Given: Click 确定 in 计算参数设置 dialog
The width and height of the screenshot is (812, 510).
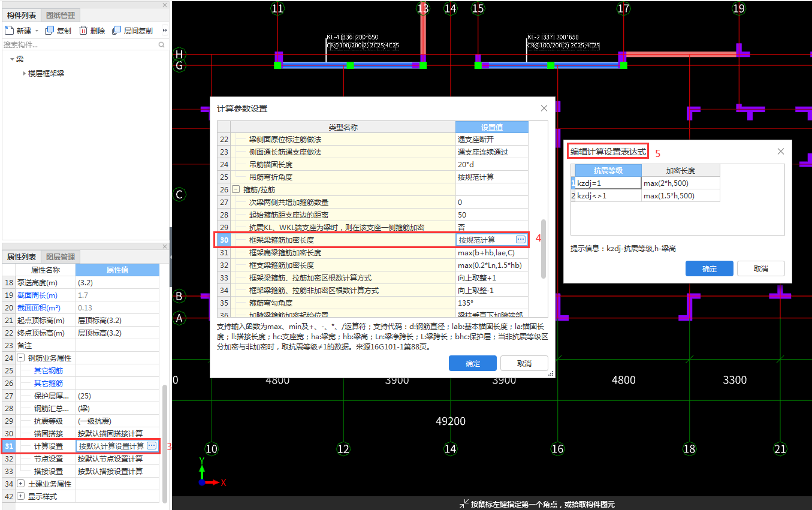Looking at the screenshot, I should click(473, 363).
